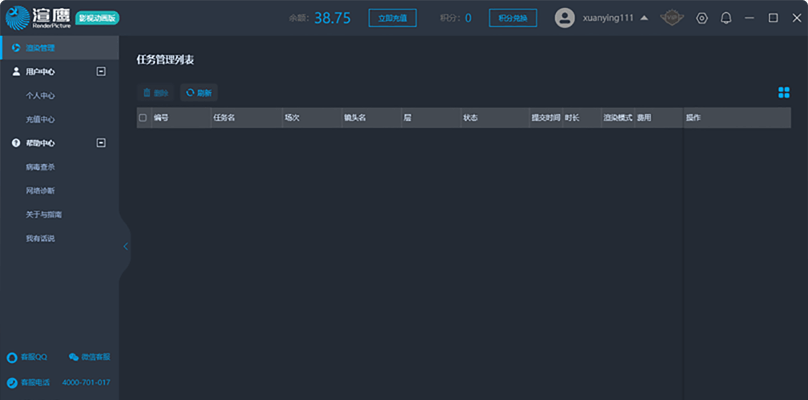Click the notification bell icon
Screen dimensions: 808x400
(726, 18)
